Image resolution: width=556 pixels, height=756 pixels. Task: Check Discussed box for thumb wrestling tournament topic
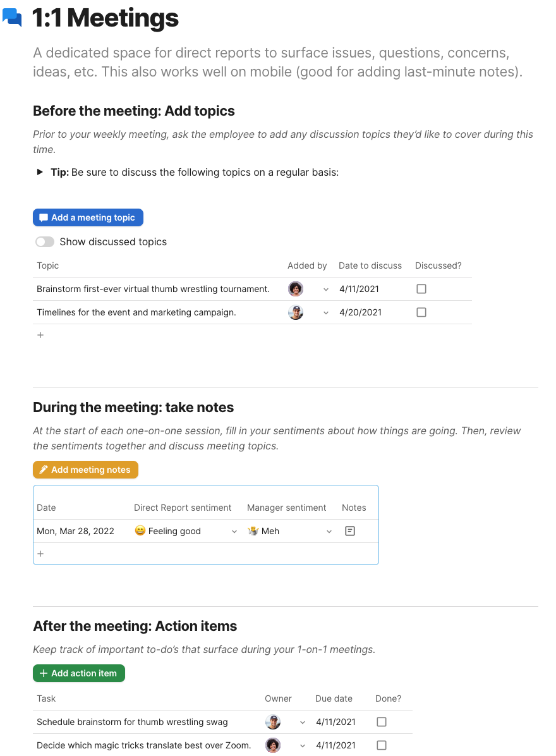421,289
